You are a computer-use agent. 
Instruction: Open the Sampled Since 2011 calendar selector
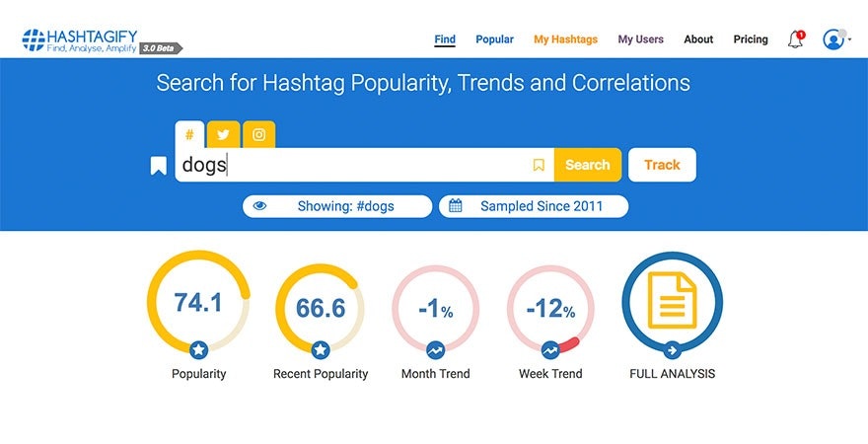(x=534, y=206)
